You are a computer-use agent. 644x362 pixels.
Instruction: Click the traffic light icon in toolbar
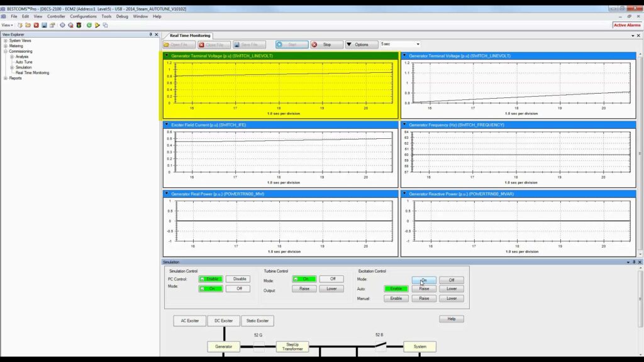[79, 25]
